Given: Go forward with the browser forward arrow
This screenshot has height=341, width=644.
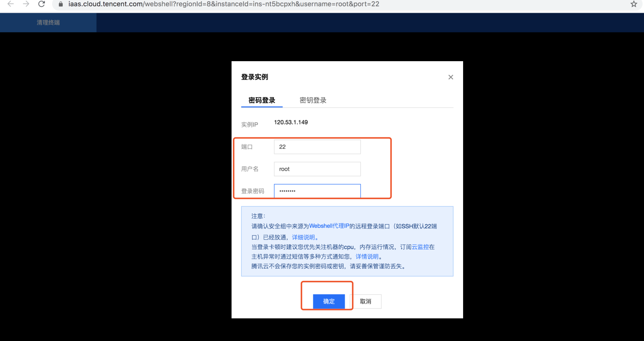Looking at the screenshot, I should (26, 4).
